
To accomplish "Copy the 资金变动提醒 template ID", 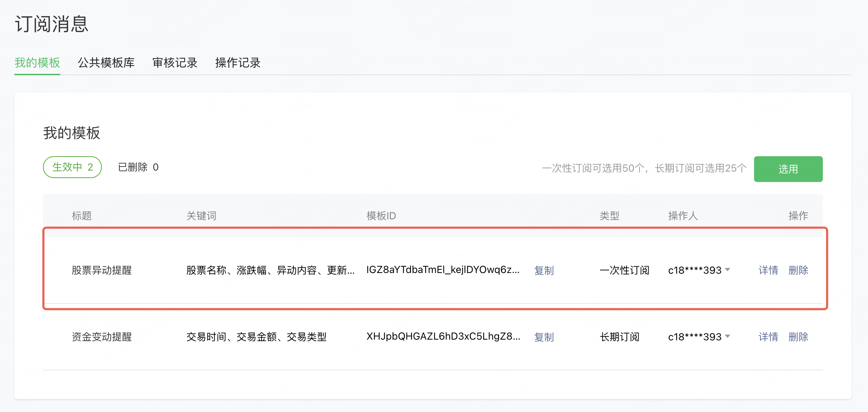I will pos(544,337).
